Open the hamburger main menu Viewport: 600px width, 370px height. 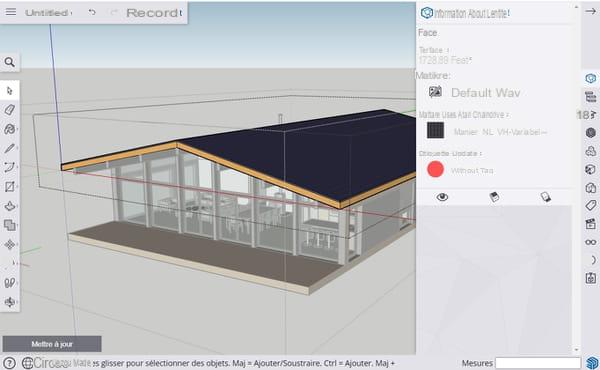pyautogui.click(x=11, y=12)
